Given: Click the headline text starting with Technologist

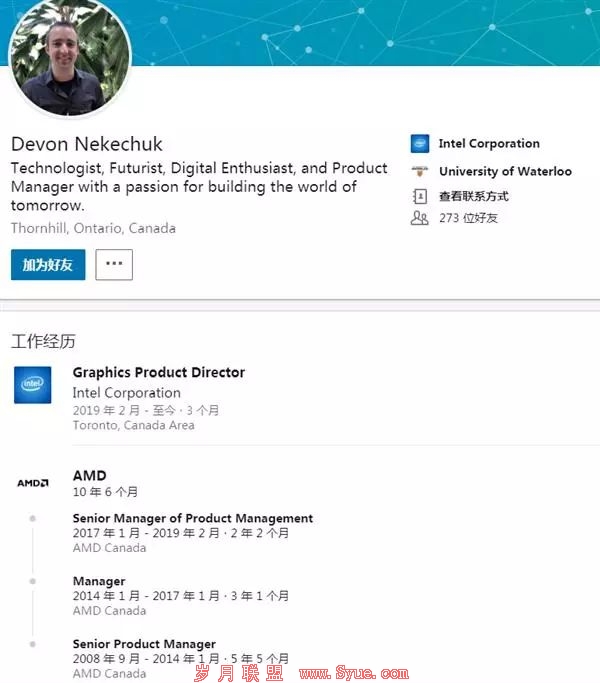Looking at the screenshot, I should click(x=199, y=186).
